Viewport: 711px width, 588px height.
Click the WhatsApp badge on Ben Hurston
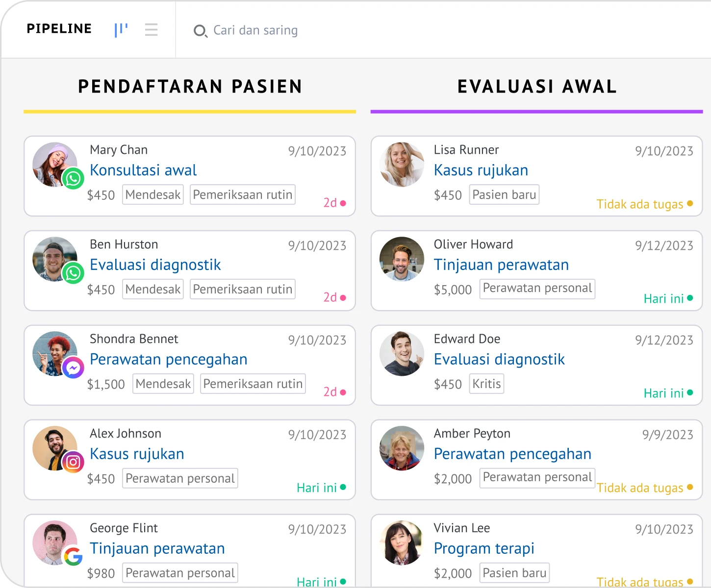[x=73, y=273]
